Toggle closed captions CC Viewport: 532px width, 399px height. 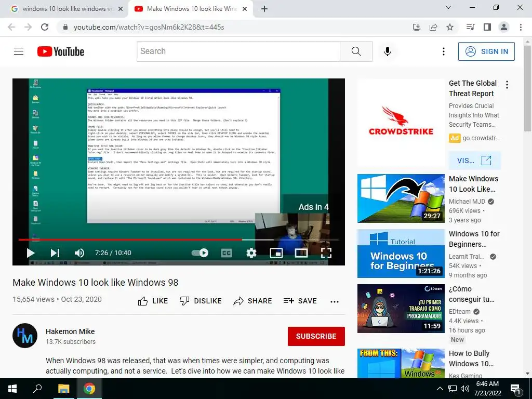point(227,253)
